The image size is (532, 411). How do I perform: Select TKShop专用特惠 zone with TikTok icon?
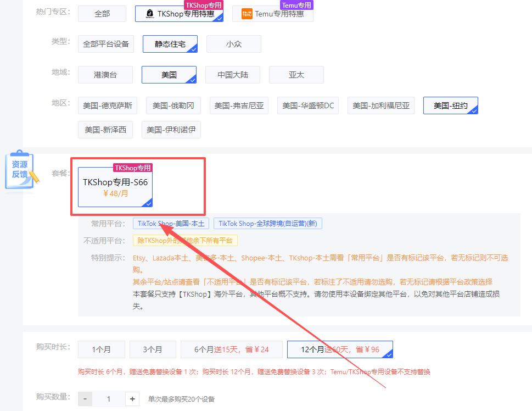tap(179, 14)
